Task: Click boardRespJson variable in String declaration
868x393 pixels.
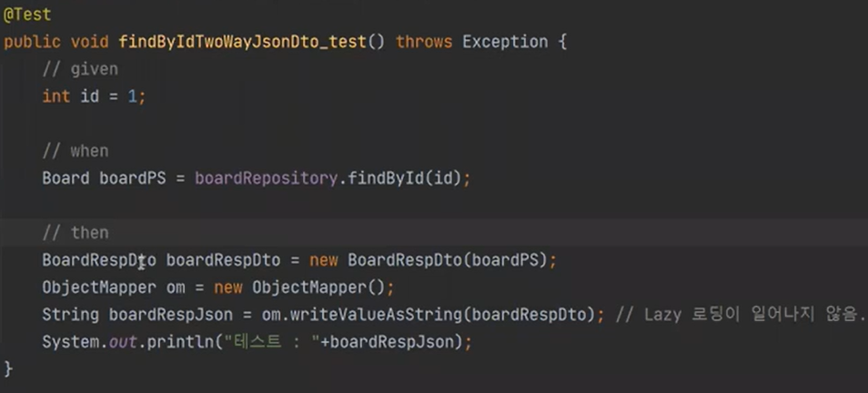Action: point(170,315)
